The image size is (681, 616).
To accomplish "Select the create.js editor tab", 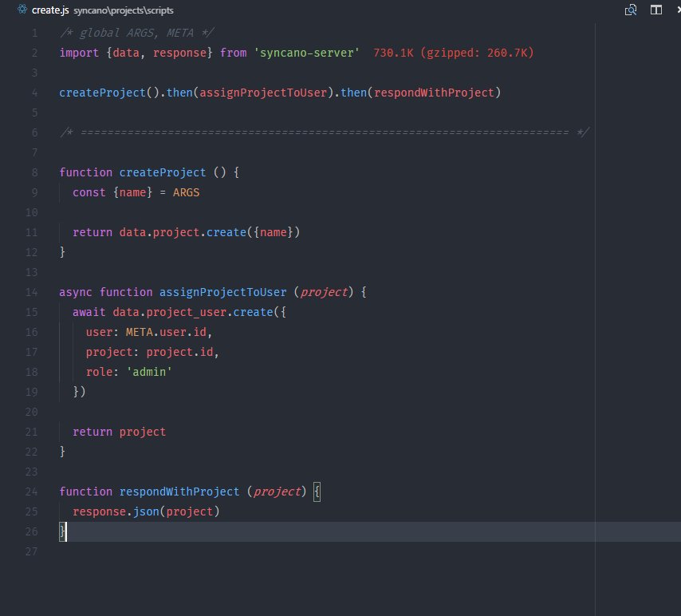I will click(50, 10).
